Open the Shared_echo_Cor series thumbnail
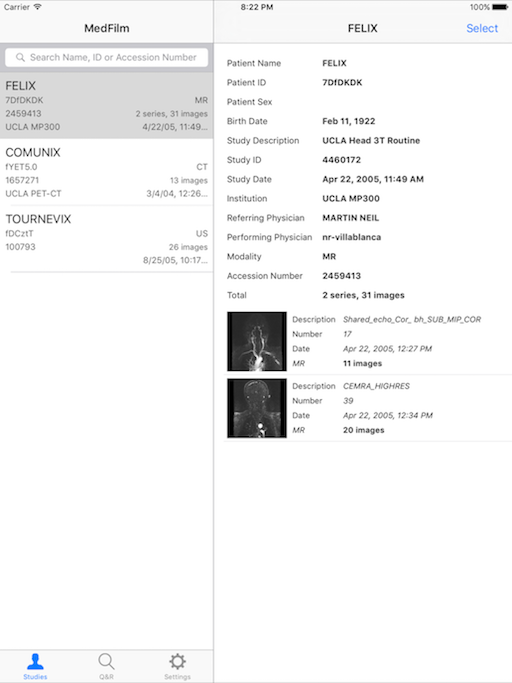Viewport: 512px width, 683px height. (257, 342)
